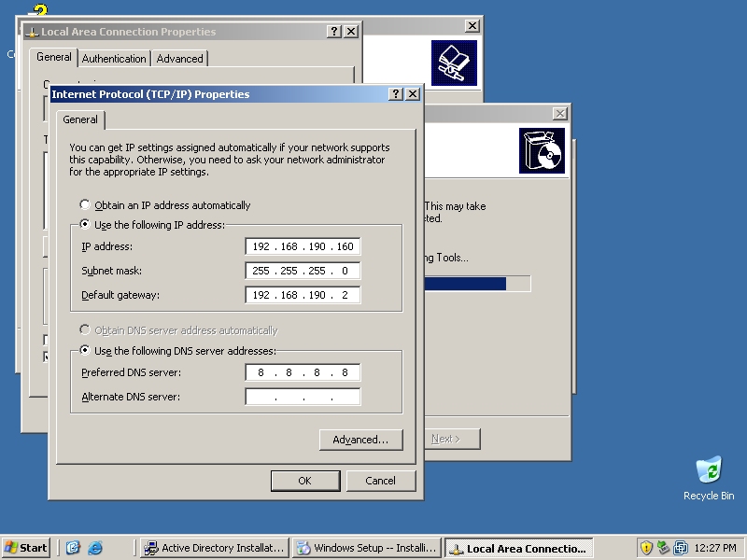The width and height of the screenshot is (747, 560).
Task: Click the Subnet mask field
Action: point(303,271)
